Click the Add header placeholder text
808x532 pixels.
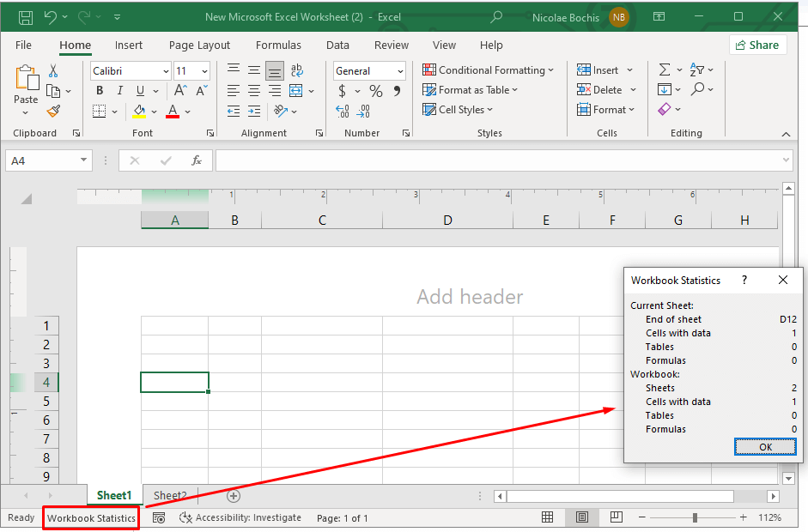470,297
